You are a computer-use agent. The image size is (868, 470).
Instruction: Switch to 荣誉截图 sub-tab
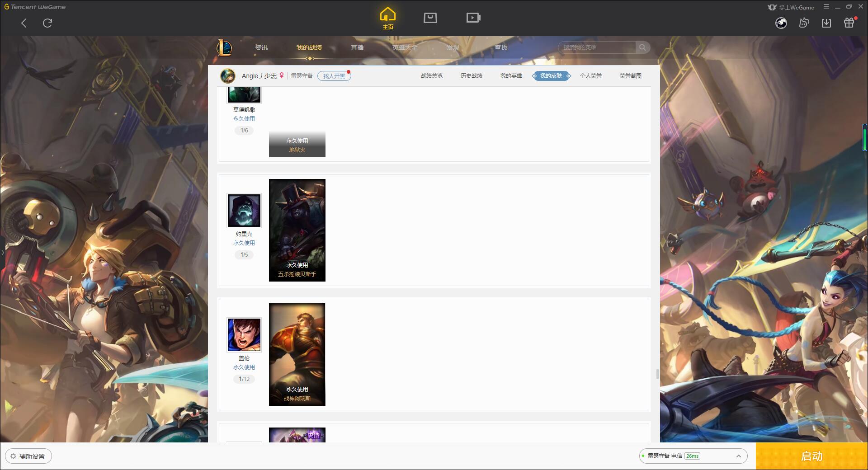[631, 76]
